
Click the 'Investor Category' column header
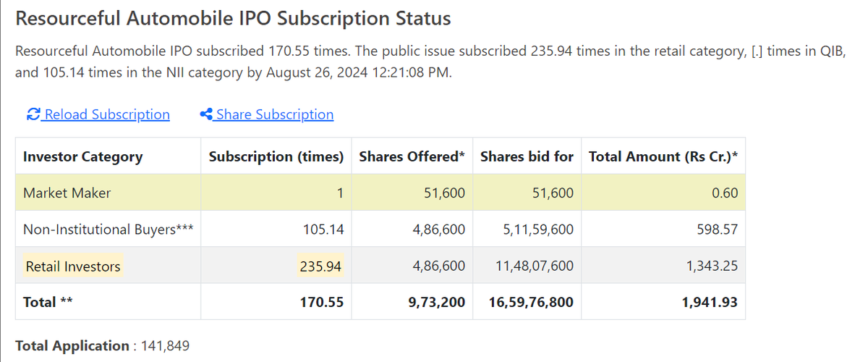pos(83,156)
